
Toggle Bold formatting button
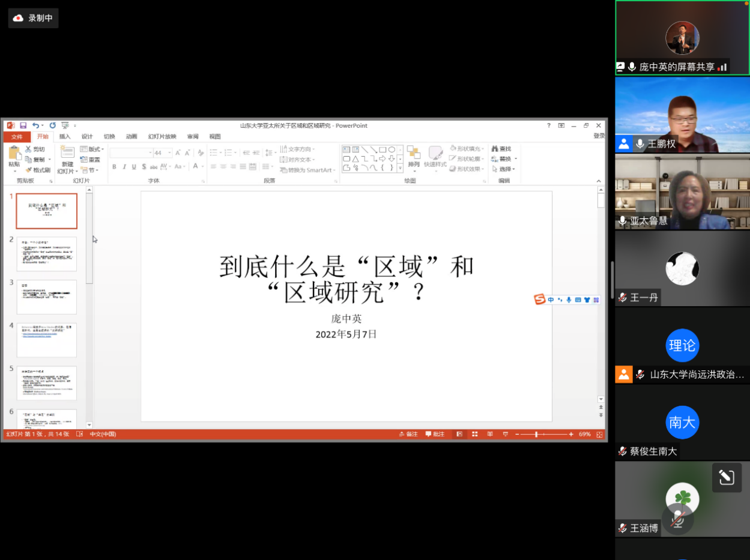(x=114, y=167)
